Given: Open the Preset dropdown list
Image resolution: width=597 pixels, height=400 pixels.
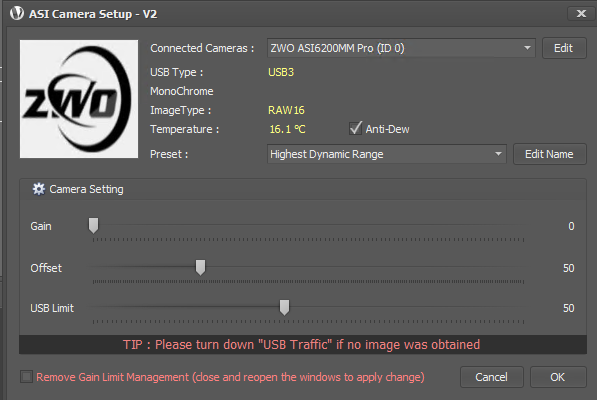Looking at the screenshot, I should [x=387, y=154].
